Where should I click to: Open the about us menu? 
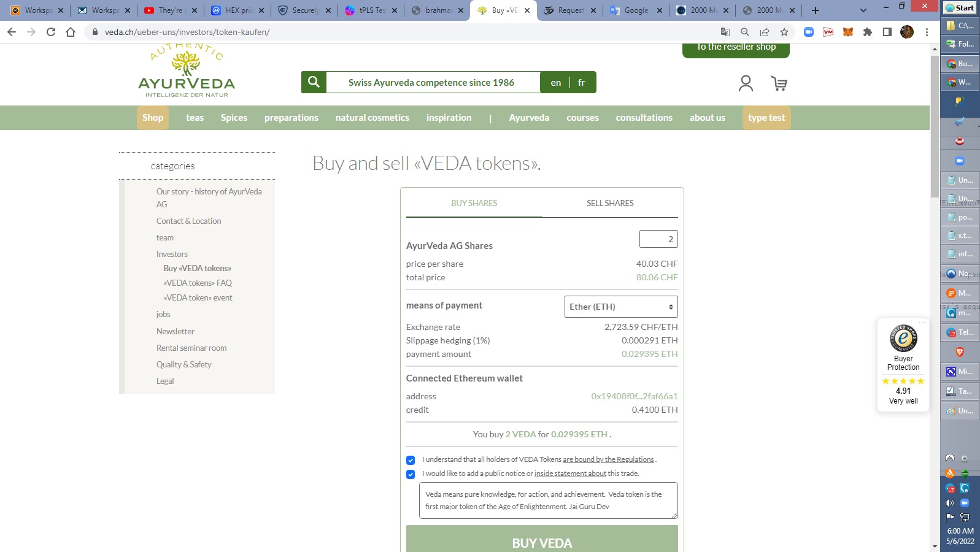[x=708, y=118]
